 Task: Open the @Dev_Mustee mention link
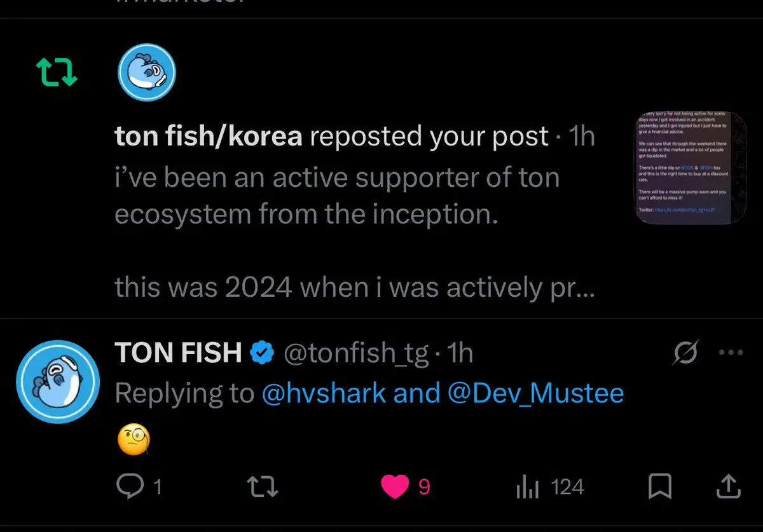[x=535, y=393]
